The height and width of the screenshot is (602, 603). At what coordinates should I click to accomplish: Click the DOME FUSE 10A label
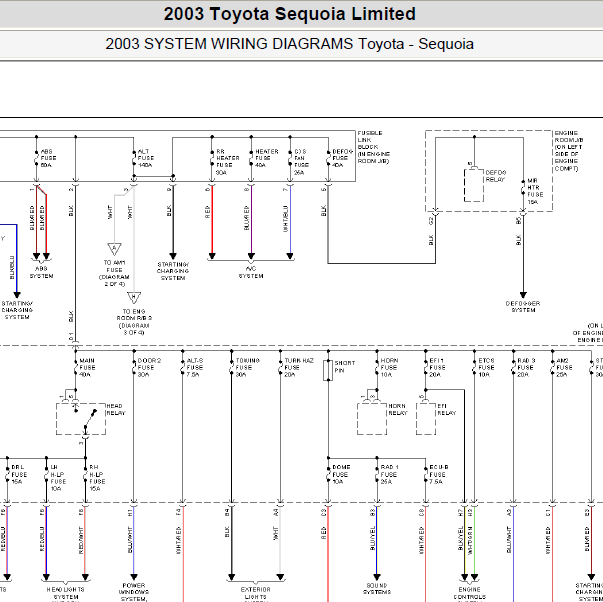pos(341,474)
